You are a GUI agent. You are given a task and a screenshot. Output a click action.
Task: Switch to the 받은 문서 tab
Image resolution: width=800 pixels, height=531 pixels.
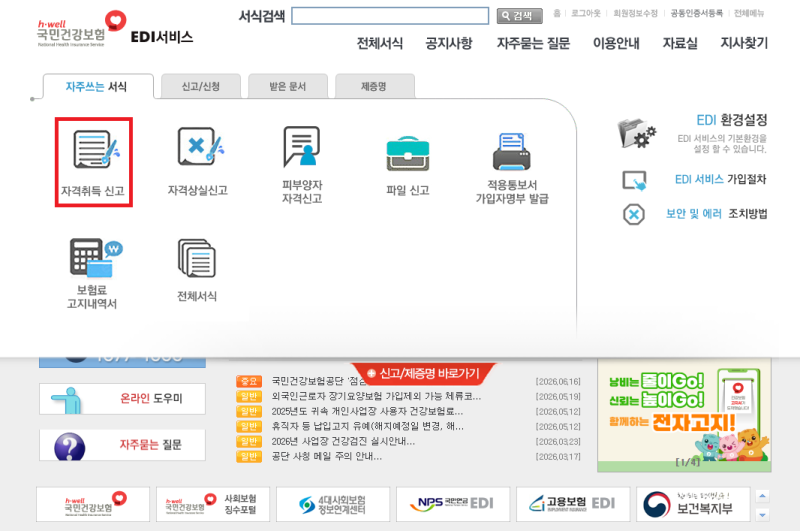click(288, 87)
